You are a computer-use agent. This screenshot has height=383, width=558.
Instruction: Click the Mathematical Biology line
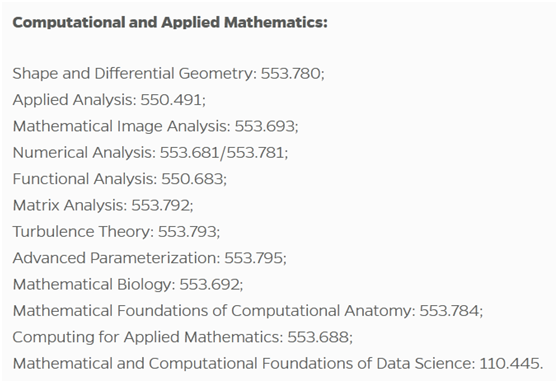coord(128,284)
